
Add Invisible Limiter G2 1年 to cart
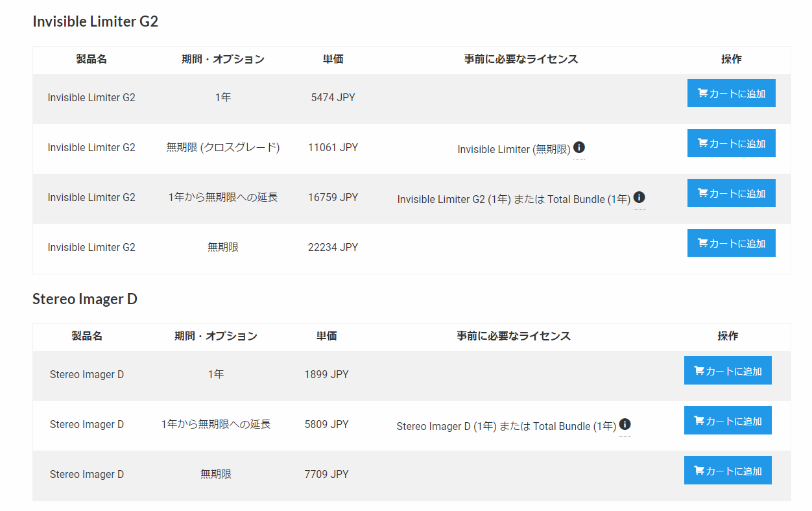point(731,93)
